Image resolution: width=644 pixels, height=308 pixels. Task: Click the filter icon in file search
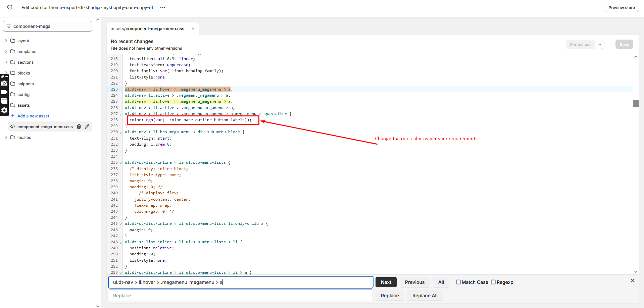tap(9, 26)
